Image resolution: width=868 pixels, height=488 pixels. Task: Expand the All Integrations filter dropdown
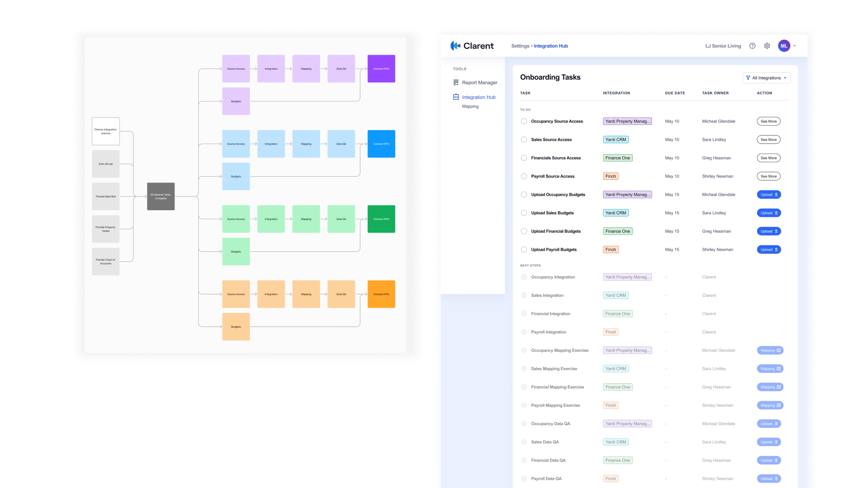785,78
